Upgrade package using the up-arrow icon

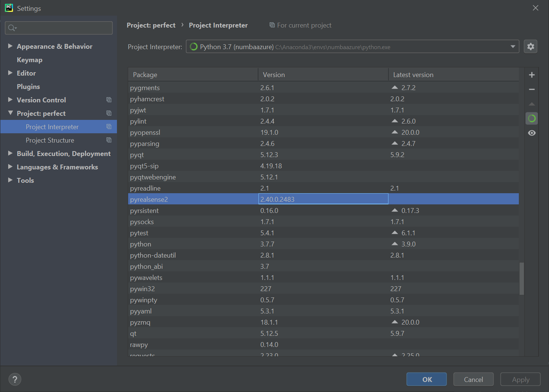532,104
